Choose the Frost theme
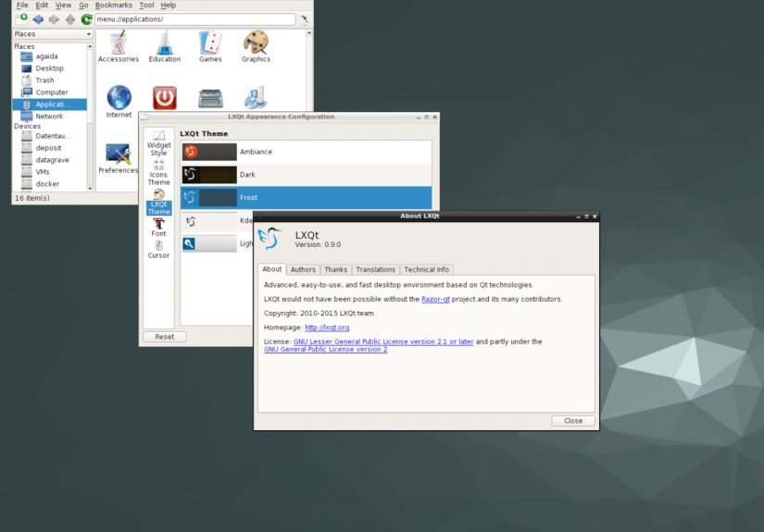 (306, 198)
